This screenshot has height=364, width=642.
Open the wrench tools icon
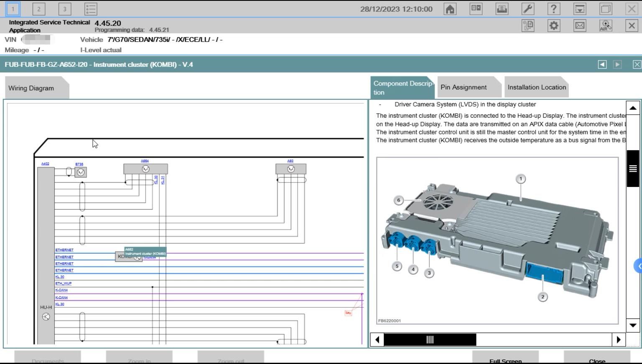click(528, 9)
